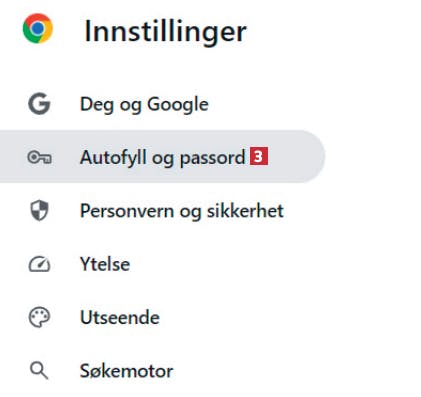The height and width of the screenshot is (397, 421).
Task: Click the word Google in first menu item
Action: tap(178, 105)
